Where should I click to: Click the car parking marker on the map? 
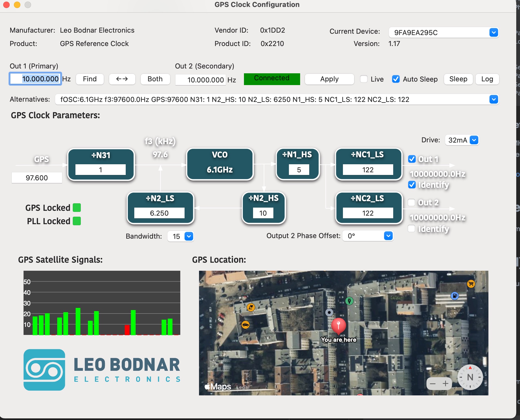(246, 324)
